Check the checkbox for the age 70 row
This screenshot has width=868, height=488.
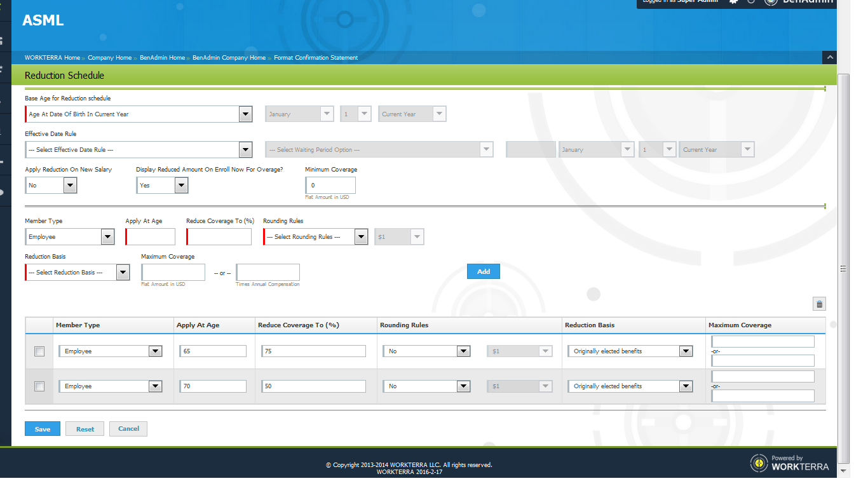39,386
